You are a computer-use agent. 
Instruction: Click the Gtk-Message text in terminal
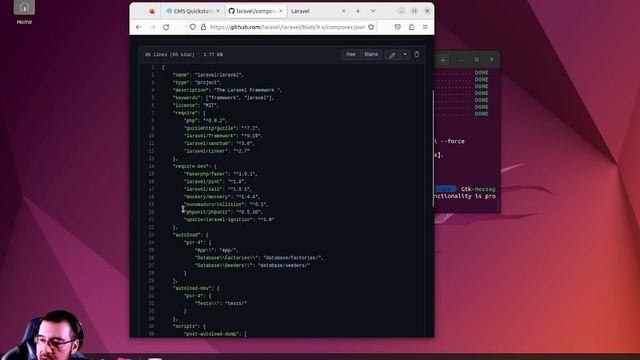click(x=478, y=189)
